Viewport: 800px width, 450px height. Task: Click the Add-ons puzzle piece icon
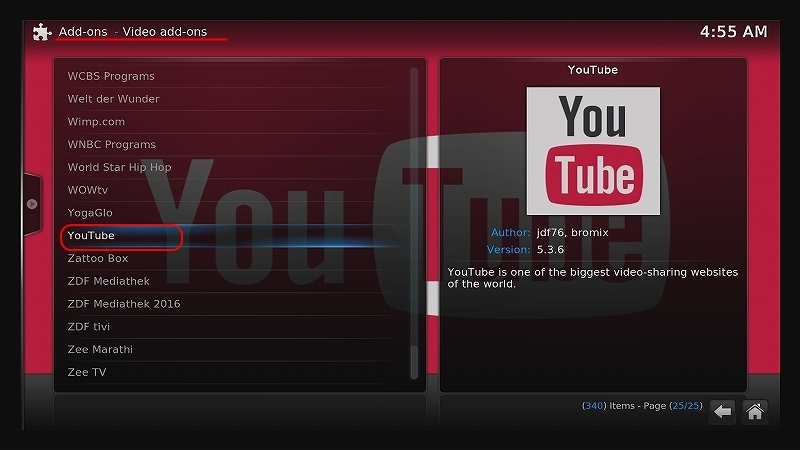click(x=42, y=32)
